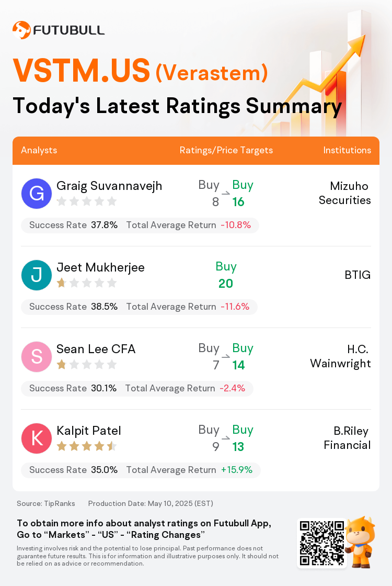The width and height of the screenshot is (392, 586).
Task: Click the QR code
Action: click(322, 543)
